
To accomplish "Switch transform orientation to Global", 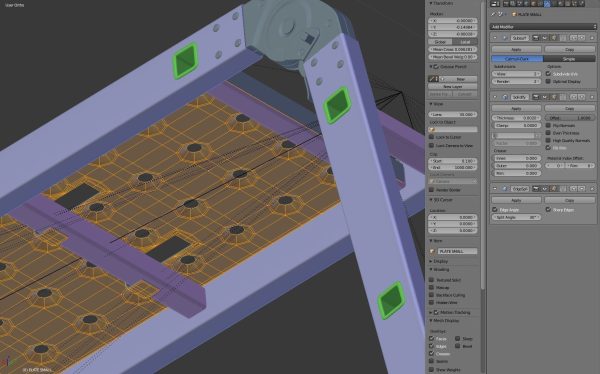I will [x=440, y=42].
